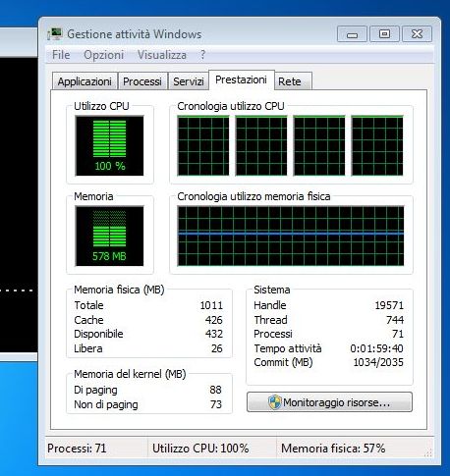The width and height of the screenshot is (450, 476).
Task: Click the Memoria fisica (MB) group label
Action: [119, 290]
